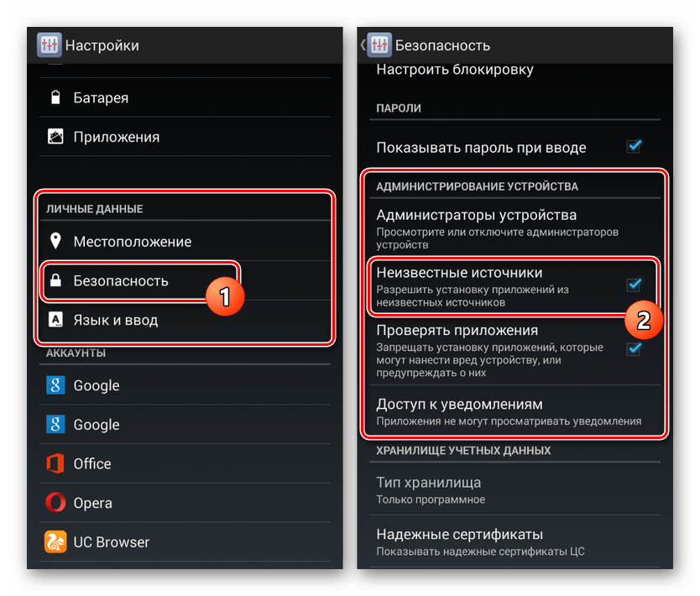700x596 pixels.
Task: Click the location pin icon for Местоположение
Action: click(x=55, y=241)
